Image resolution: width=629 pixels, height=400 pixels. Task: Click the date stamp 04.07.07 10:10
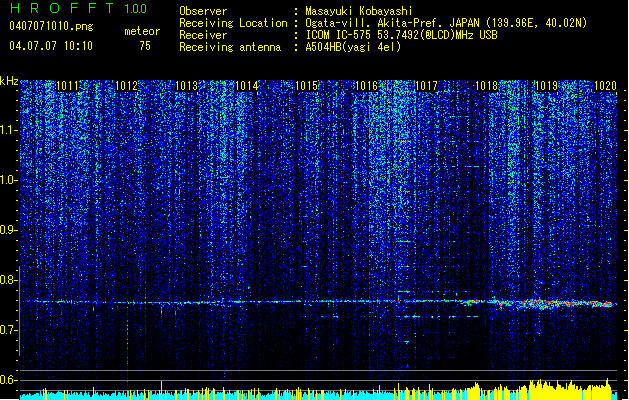(x=51, y=46)
